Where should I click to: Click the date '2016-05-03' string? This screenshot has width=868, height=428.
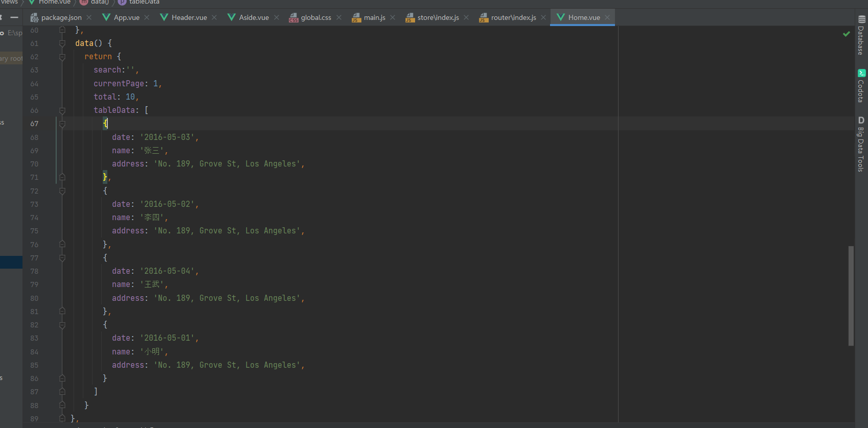point(167,137)
